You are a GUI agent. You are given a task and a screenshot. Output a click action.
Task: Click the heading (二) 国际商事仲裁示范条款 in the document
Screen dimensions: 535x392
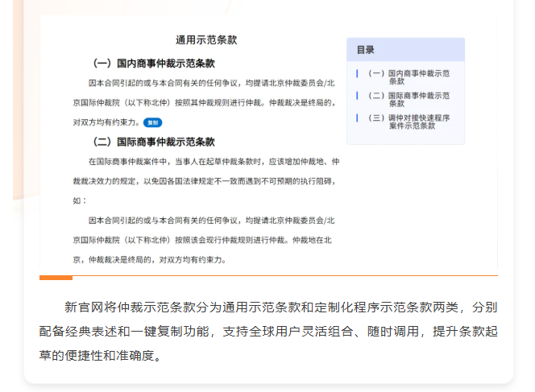[x=154, y=142]
